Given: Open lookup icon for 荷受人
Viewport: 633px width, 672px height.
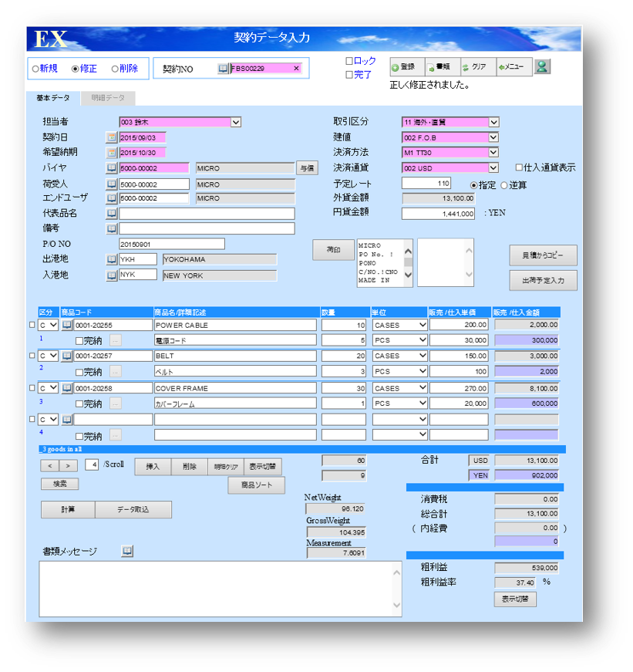Looking at the screenshot, I should (x=111, y=184).
